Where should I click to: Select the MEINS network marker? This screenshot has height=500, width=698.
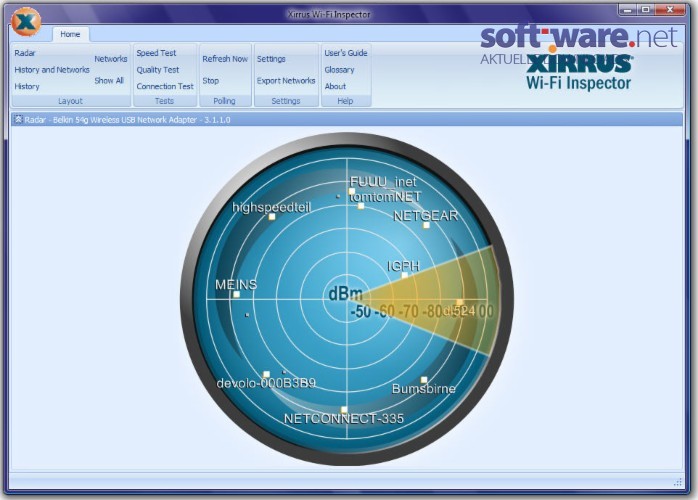(x=236, y=294)
